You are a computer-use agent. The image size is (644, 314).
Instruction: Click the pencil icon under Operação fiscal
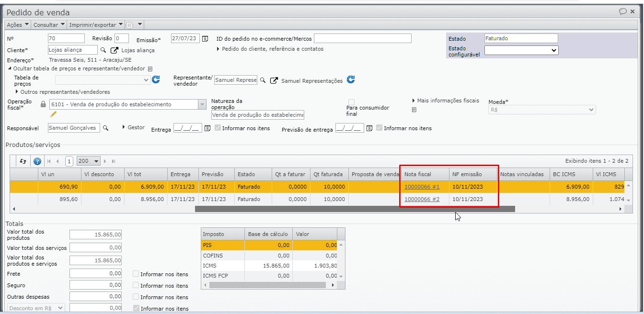pos(54,114)
